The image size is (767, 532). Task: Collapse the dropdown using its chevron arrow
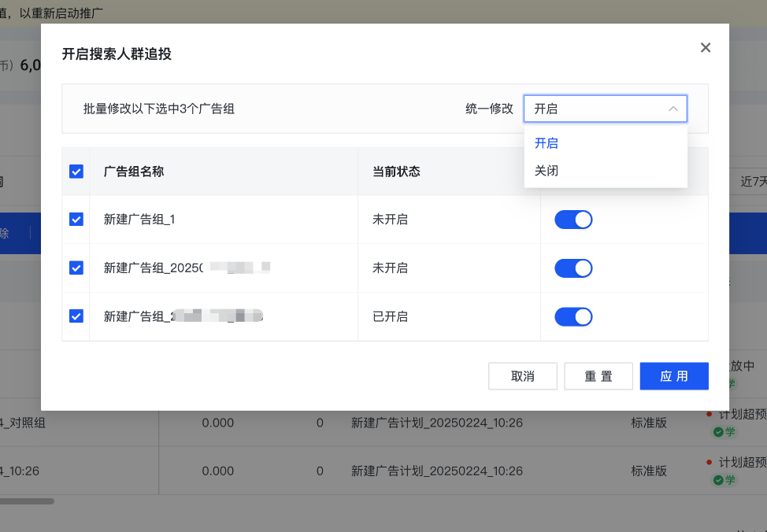673,109
